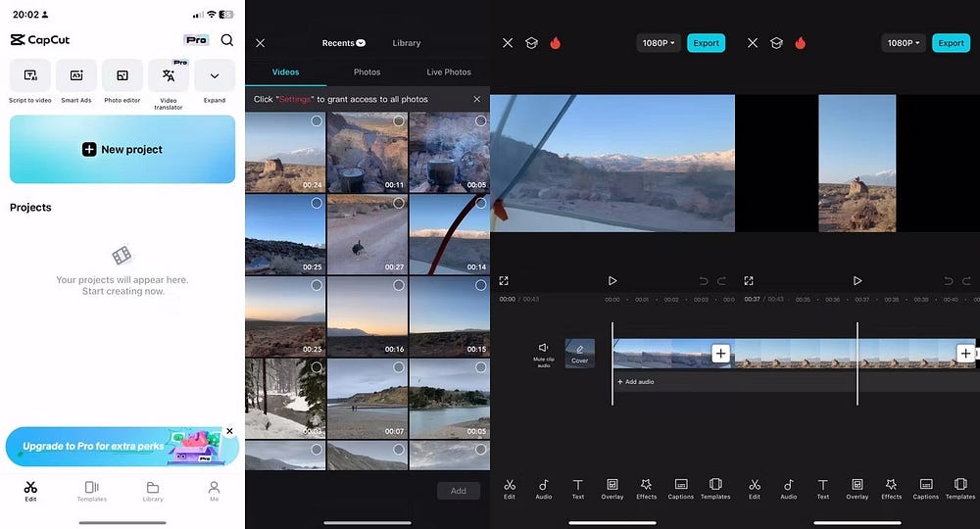Open Photo editor tool

(x=122, y=82)
